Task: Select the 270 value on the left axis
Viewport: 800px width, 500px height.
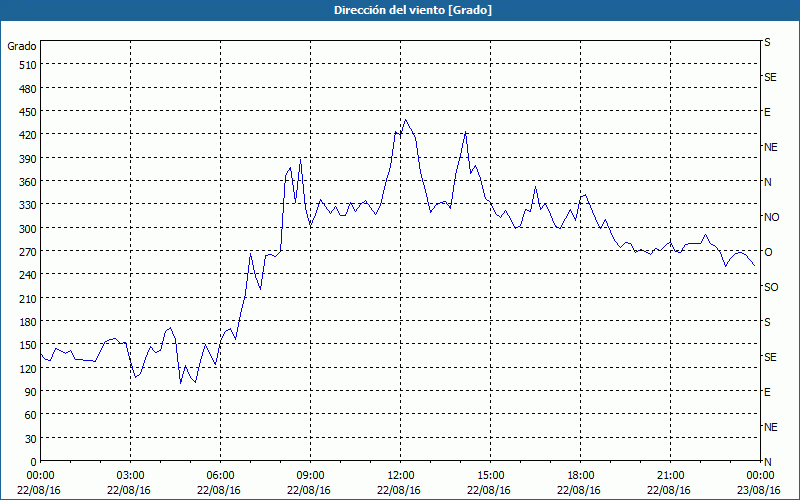Action: point(28,252)
